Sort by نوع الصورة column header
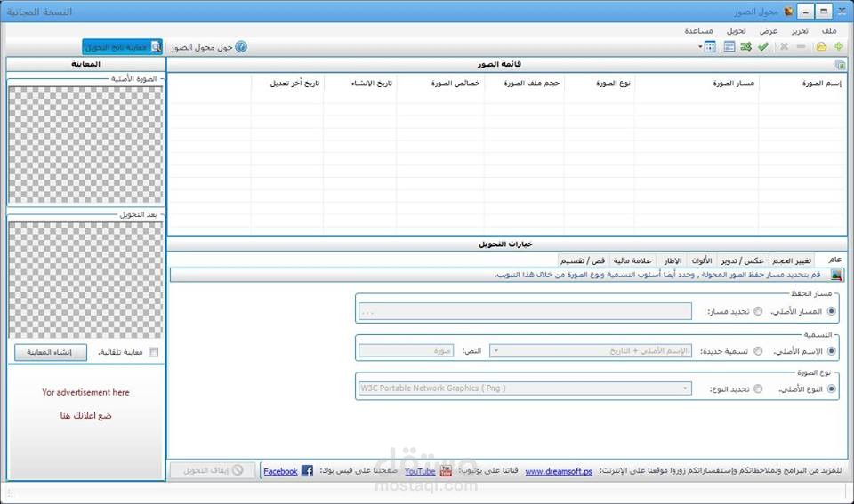The height and width of the screenshot is (504, 854). [599, 84]
